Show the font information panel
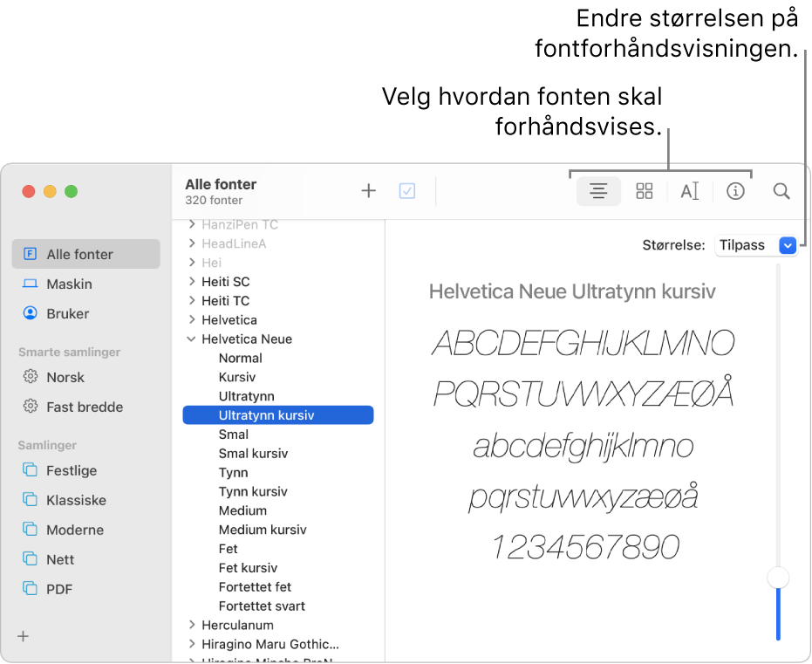Screen dimensions: 812x664 click(x=735, y=190)
